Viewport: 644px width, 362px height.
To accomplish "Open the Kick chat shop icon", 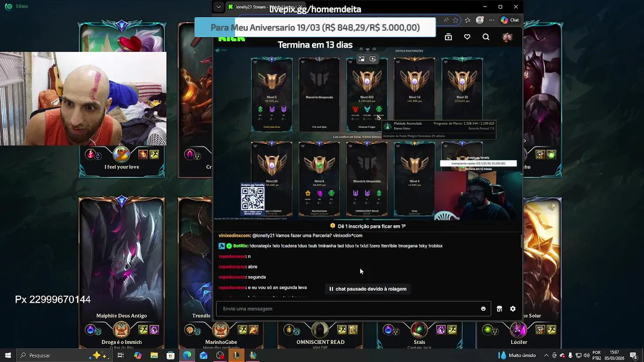I will point(499,309).
